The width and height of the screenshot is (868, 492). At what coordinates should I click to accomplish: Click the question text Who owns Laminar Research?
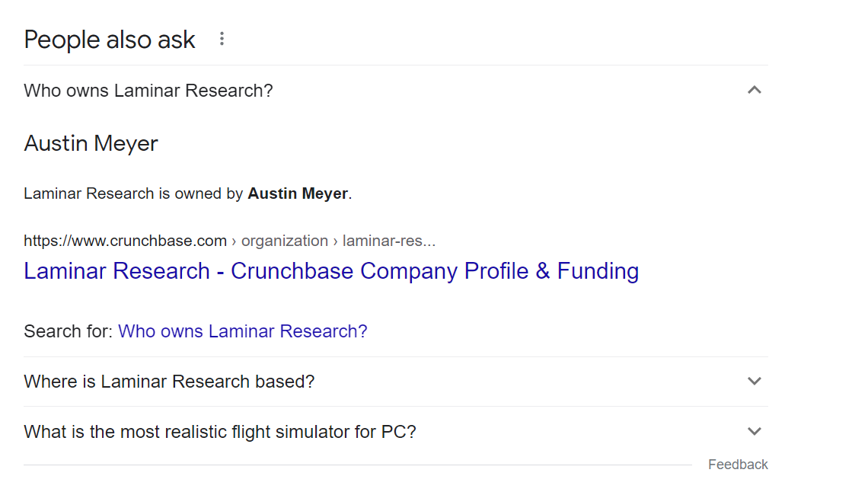pos(148,90)
